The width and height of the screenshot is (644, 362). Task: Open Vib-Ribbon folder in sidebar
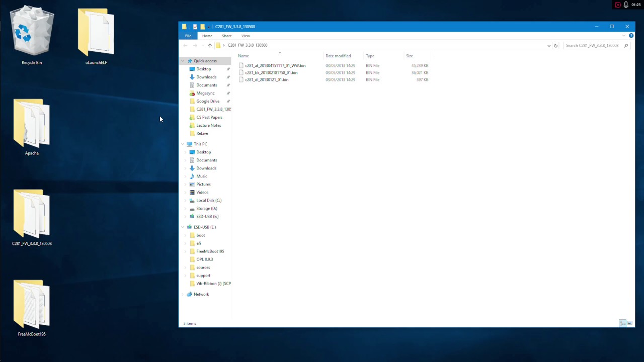click(x=213, y=283)
